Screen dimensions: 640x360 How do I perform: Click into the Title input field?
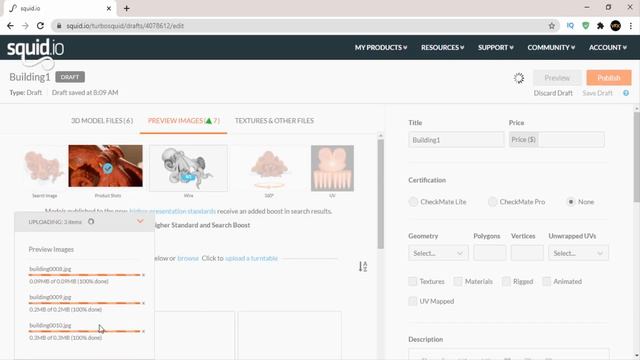(456, 140)
